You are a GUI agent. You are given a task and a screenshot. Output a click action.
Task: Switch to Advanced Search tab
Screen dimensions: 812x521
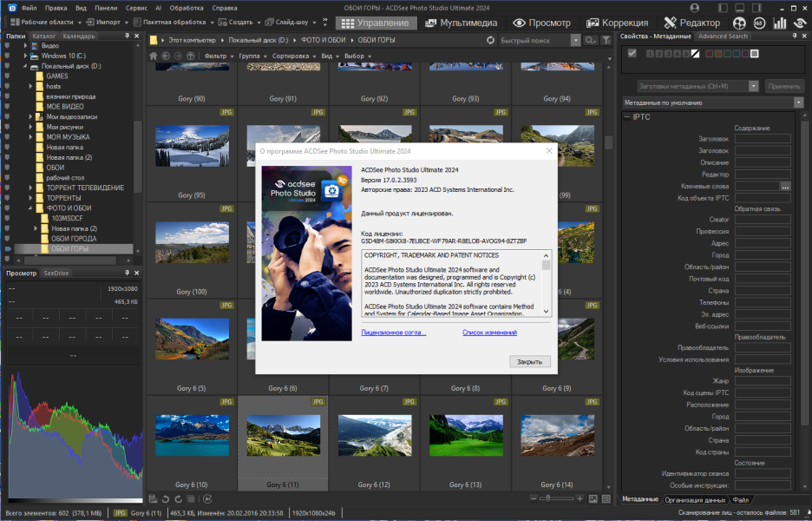723,36
